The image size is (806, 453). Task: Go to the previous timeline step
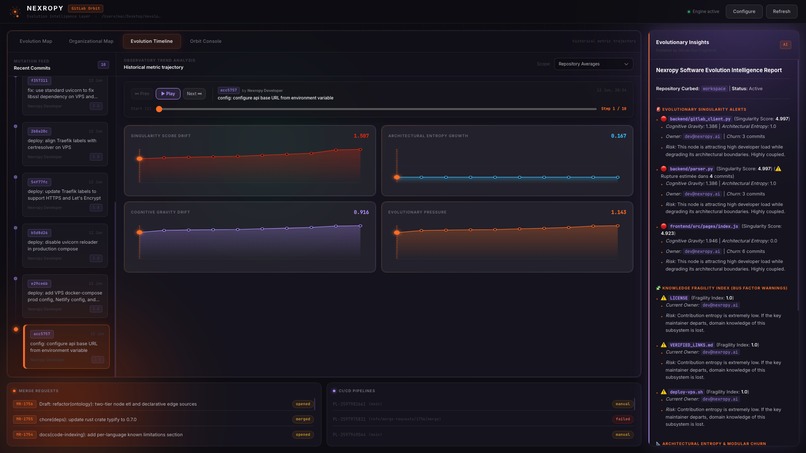142,94
